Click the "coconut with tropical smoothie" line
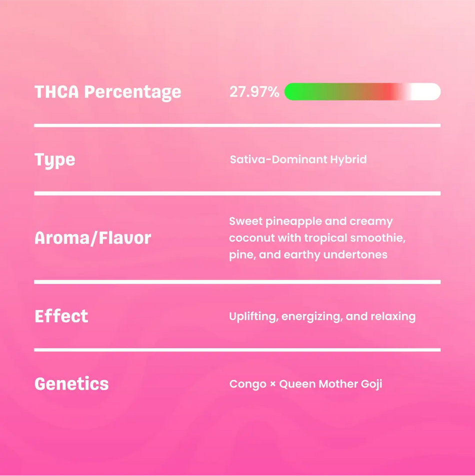Viewport: 475px width, 476px height. 317,238
